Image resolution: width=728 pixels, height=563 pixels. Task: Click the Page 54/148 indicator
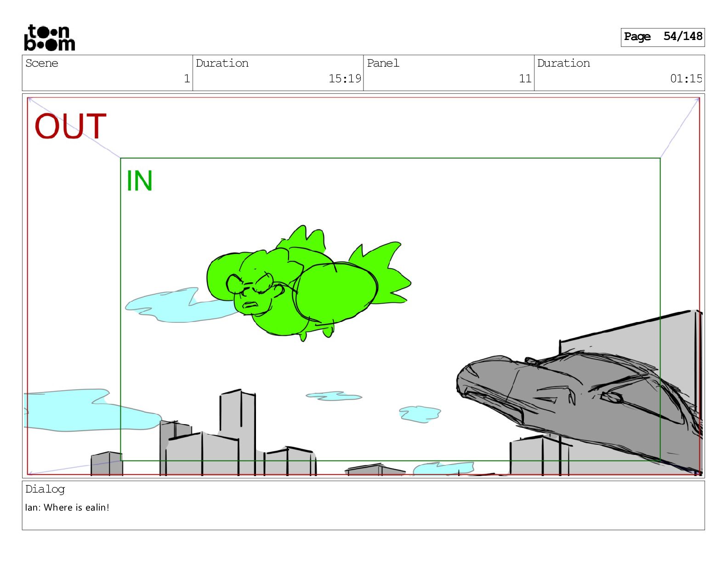coord(662,37)
